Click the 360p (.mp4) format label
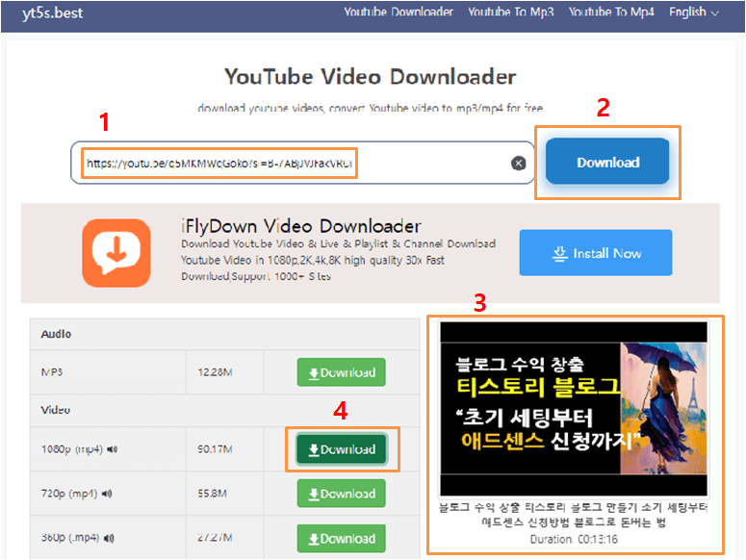Viewport: 746px width, 560px height. [70, 538]
